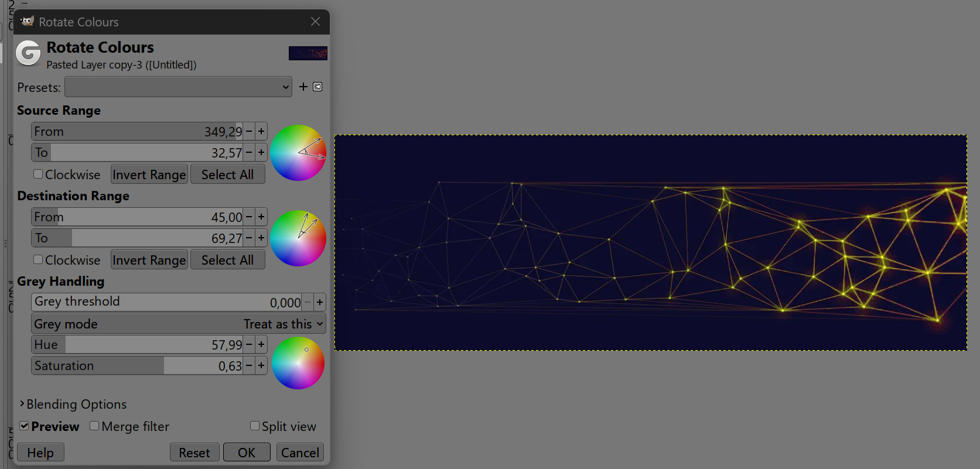Enable the Merge filter checkbox

(94, 426)
